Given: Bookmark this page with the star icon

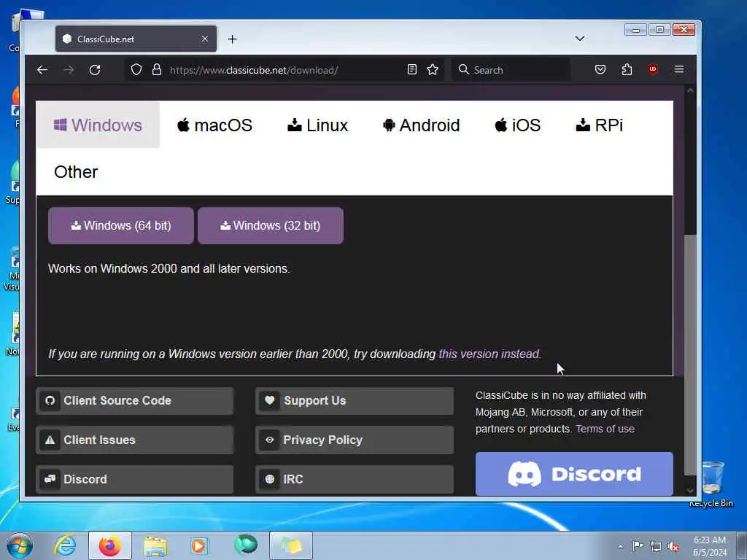Looking at the screenshot, I should point(433,70).
